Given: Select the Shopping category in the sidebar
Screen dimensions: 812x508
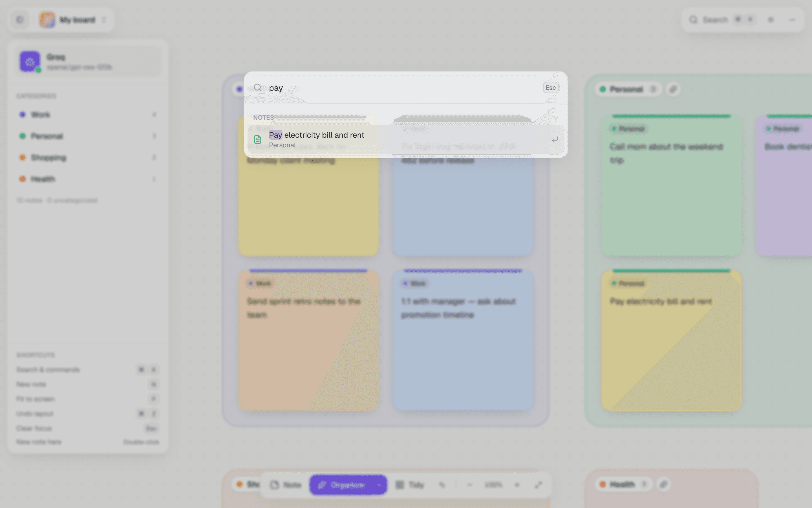Looking at the screenshot, I should pos(88,157).
